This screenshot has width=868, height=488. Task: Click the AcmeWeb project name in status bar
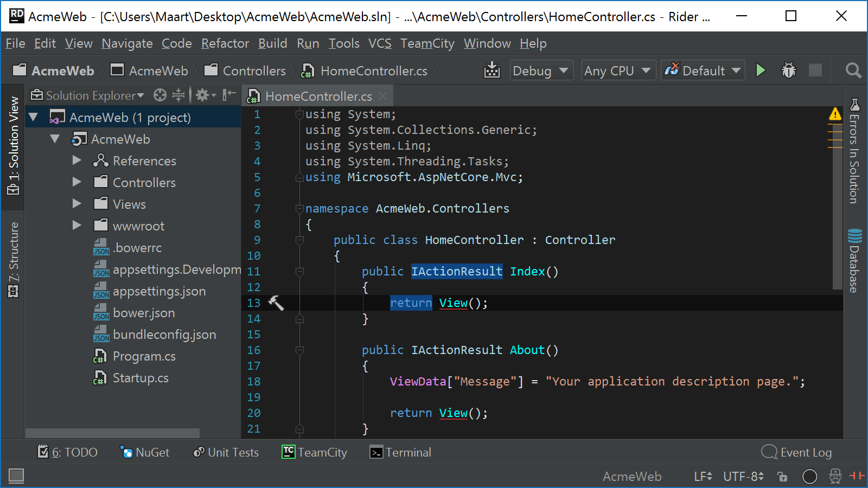pyautogui.click(x=632, y=477)
